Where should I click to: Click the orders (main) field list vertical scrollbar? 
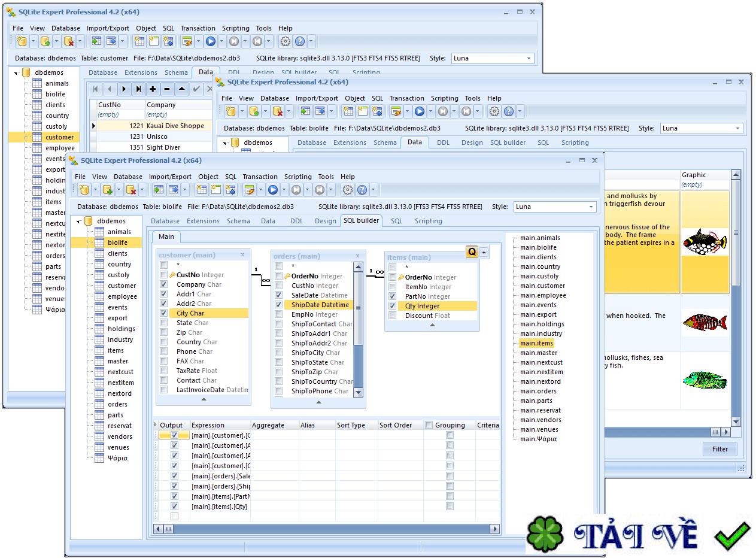(x=358, y=329)
